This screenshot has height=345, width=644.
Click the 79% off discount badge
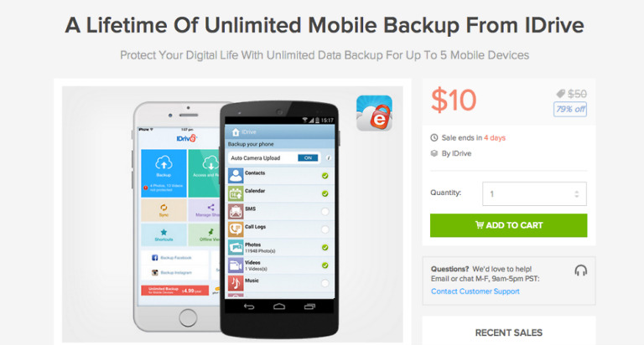(x=570, y=109)
